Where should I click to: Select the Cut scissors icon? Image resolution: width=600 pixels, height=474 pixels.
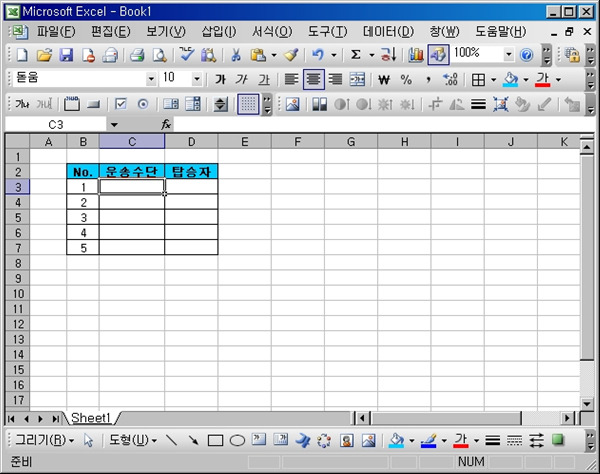click(x=236, y=55)
